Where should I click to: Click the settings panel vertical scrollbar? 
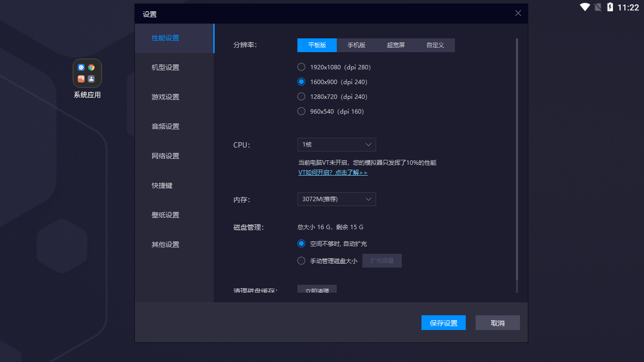pos(516,162)
